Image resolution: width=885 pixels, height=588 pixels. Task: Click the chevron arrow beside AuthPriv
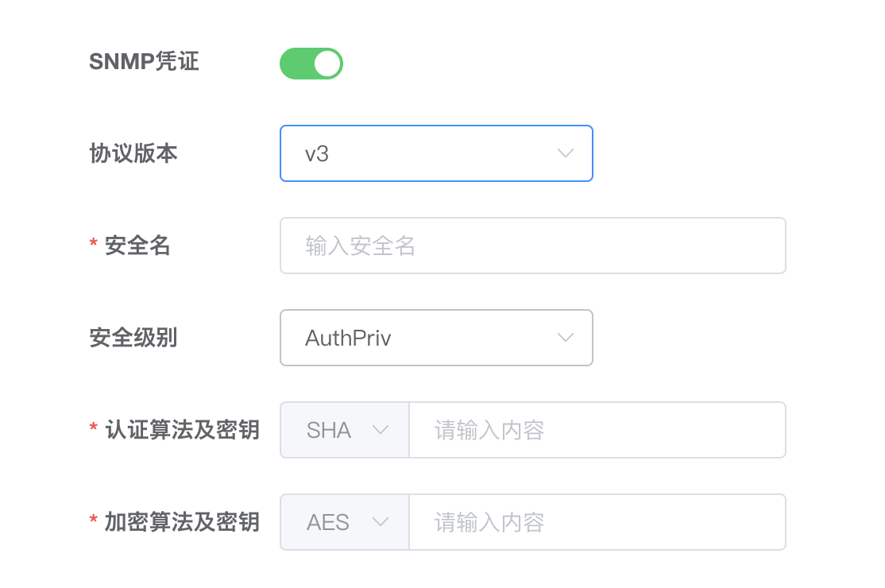click(566, 338)
